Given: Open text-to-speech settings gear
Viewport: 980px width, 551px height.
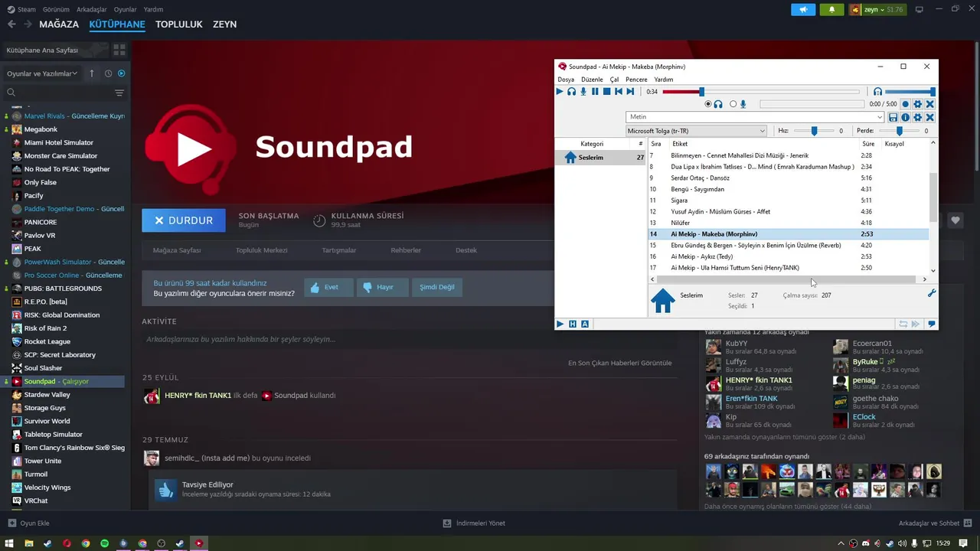Looking at the screenshot, I should pyautogui.click(x=918, y=117).
